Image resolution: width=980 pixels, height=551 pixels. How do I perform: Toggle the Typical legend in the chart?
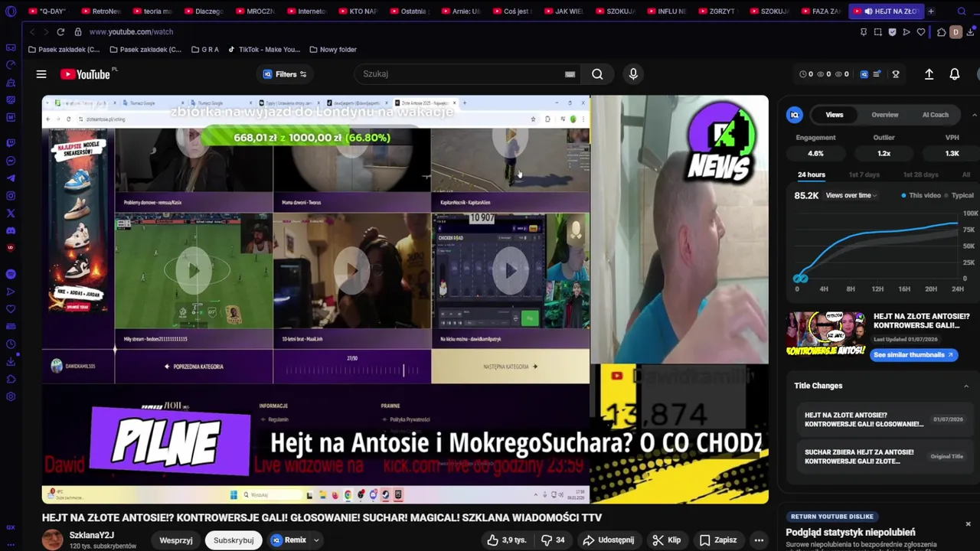coord(959,195)
